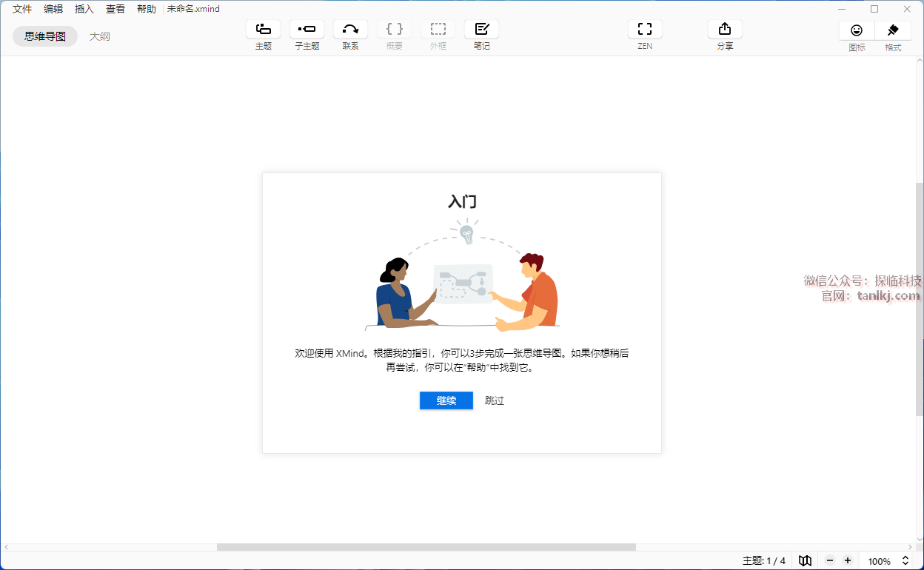Image resolution: width=924 pixels, height=570 pixels.
Task: Zoom out with the minus button
Action: (x=830, y=561)
